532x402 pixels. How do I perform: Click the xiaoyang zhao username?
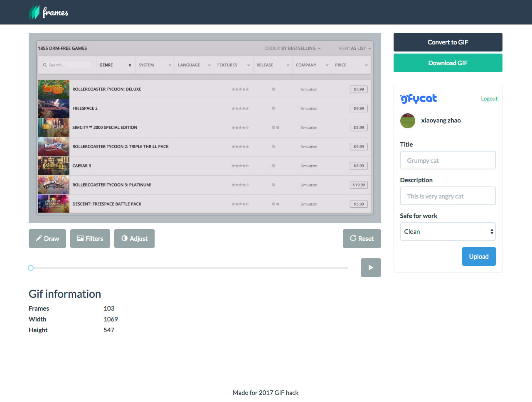pos(441,120)
